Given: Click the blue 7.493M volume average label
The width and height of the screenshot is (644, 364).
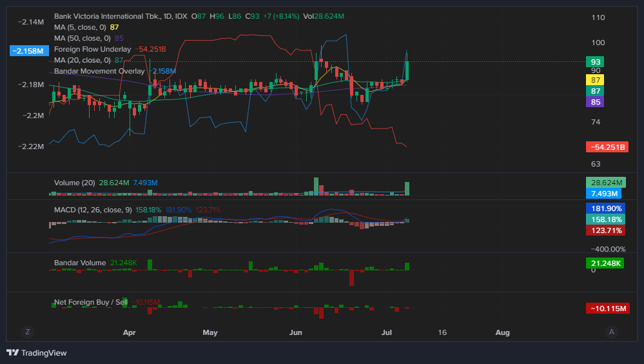Looking at the screenshot, I should click(603, 194).
